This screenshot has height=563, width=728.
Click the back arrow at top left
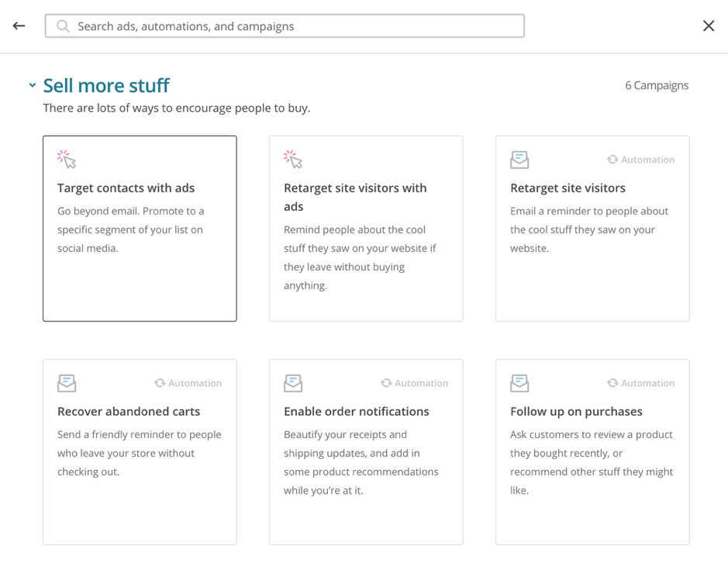18,26
